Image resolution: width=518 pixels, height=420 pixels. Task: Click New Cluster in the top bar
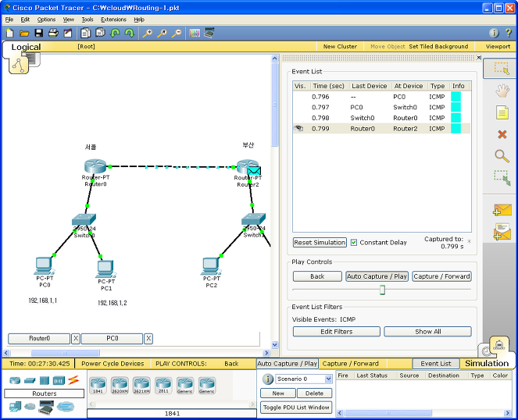pos(340,47)
